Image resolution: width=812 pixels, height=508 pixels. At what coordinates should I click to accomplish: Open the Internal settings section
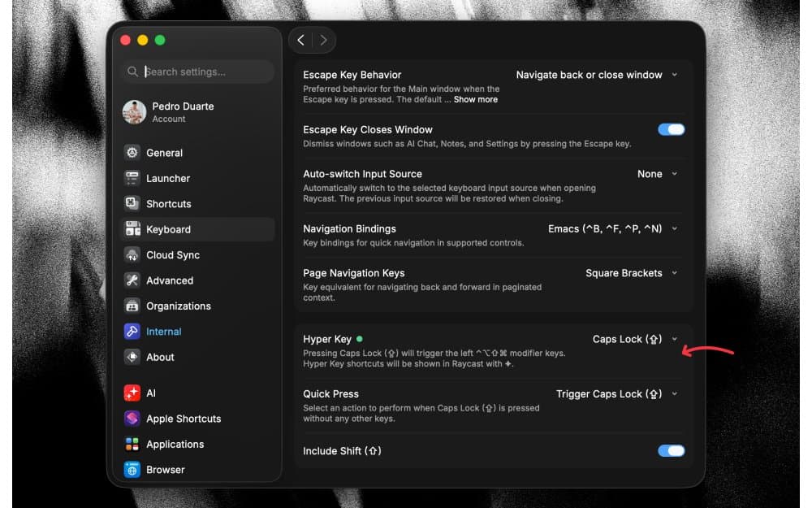[x=198, y=331]
